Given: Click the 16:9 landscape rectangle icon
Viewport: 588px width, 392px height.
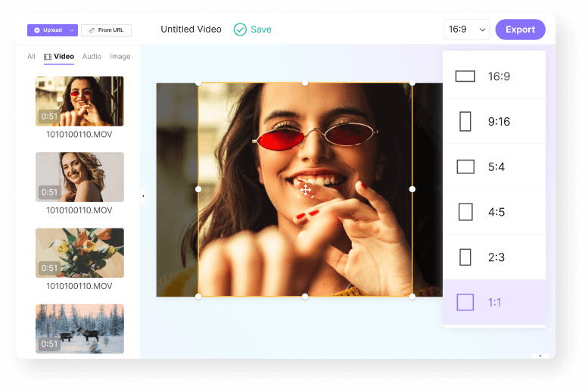Looking at the screenshot, I should pos(465,76).
